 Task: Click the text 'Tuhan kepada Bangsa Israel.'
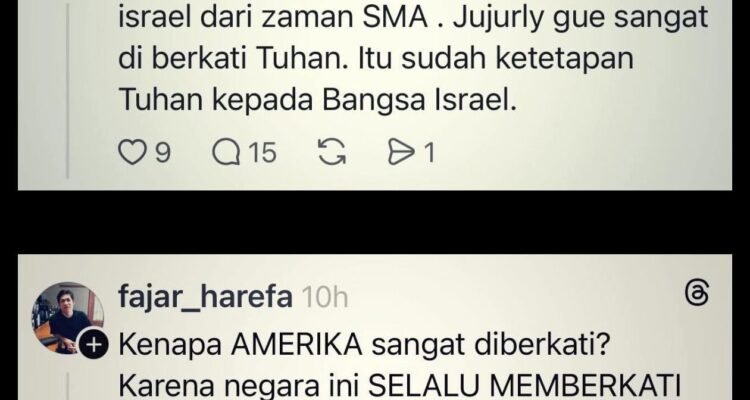(x=318, y=100)
